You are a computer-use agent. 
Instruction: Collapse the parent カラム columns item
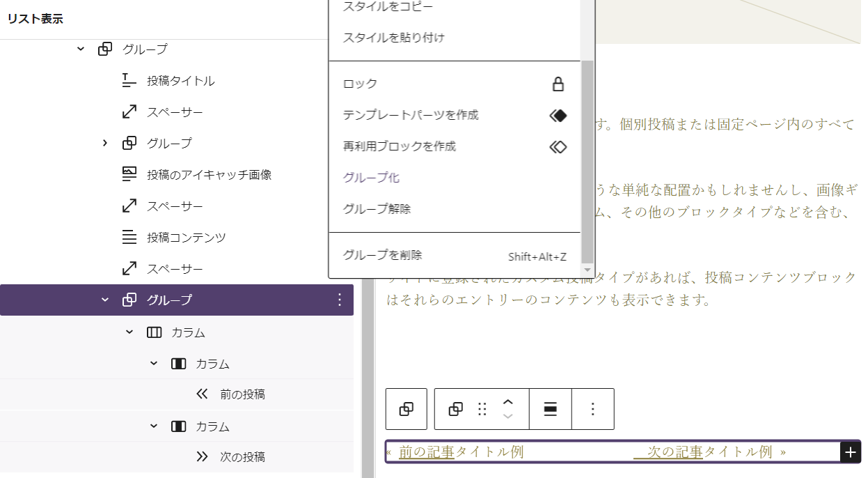click(x=129, y=332)
